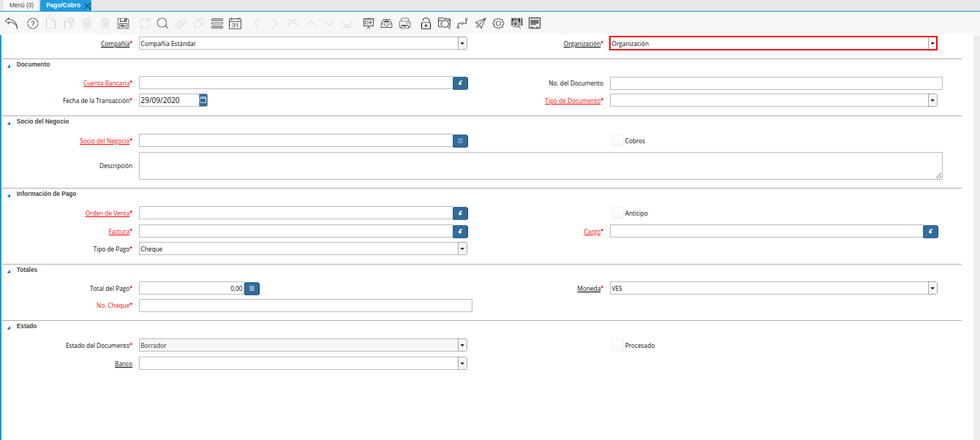This screenshot has height=440, width=980.
Task: Open the Organización dropdown arrow
Action: pyautogui.click(x=932, y=44)
